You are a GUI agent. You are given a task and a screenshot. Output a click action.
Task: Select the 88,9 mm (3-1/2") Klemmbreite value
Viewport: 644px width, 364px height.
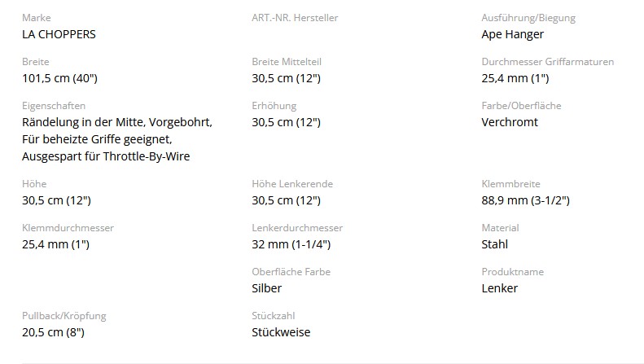click(526, 200)
